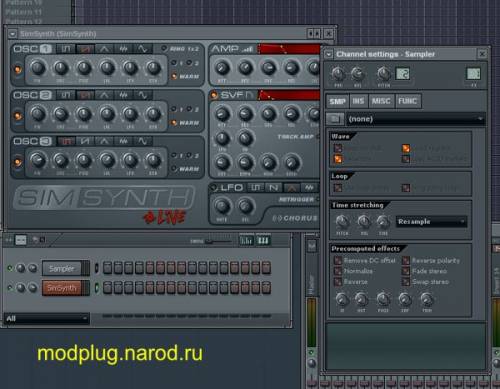Toggle OSC 1 enable LED
This screenshot has width=500, height=389.
(x=17, y=69)
